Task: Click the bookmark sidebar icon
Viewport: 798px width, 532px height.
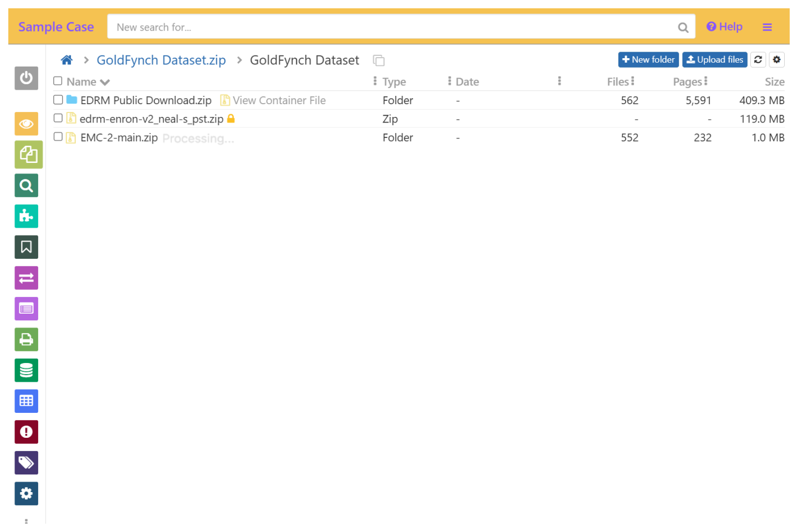Action: pos(26,247)
